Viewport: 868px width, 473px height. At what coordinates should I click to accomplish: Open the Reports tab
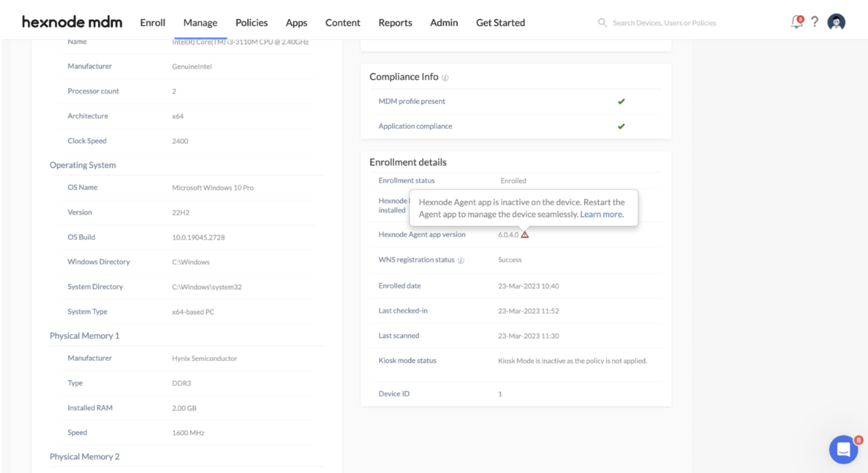[395, 22]
